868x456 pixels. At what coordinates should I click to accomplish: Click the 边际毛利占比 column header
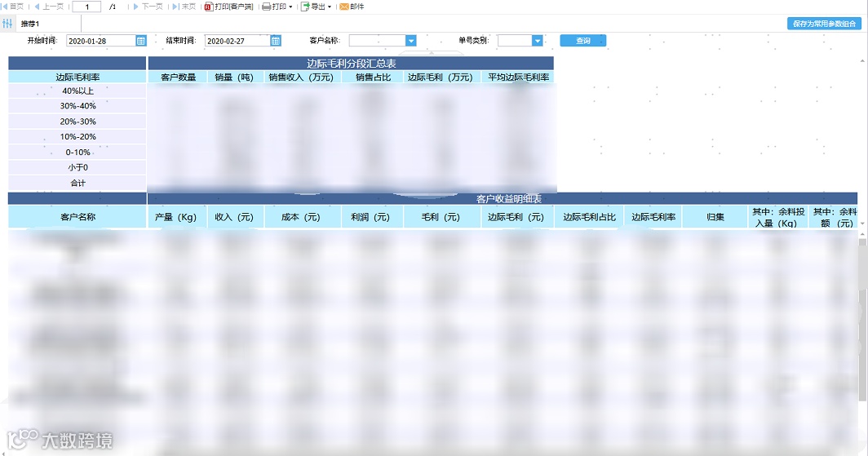click(589, 217)
